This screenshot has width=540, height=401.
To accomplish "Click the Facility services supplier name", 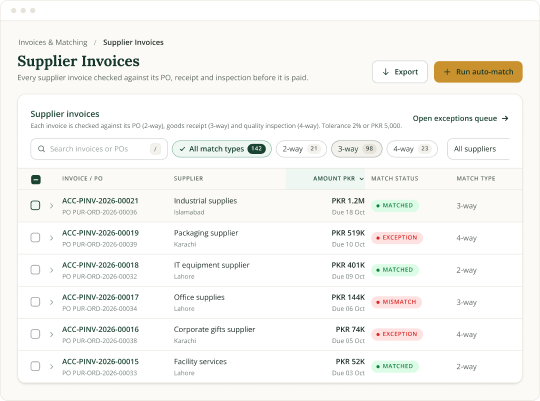I will (200, 362).
